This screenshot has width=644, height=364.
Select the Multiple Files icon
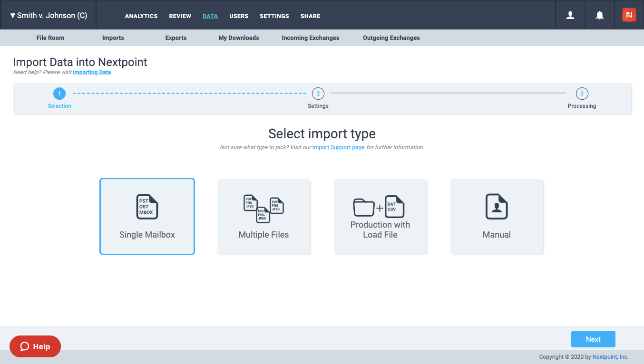[263, 209]
